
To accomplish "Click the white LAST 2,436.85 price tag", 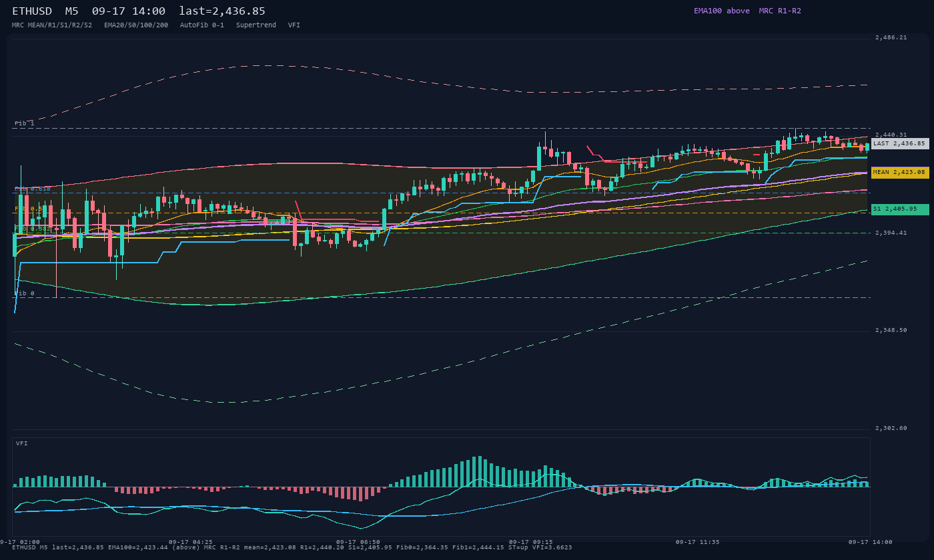I will tap(900, 143).
